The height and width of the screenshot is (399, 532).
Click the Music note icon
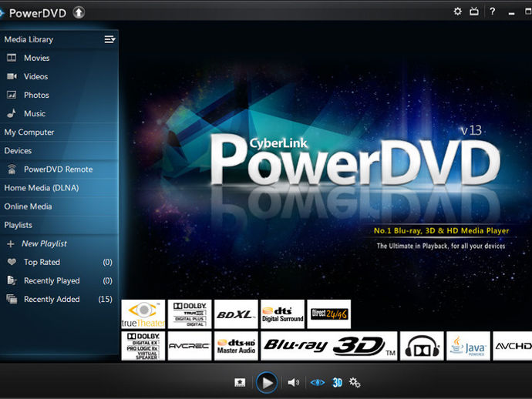12,113
